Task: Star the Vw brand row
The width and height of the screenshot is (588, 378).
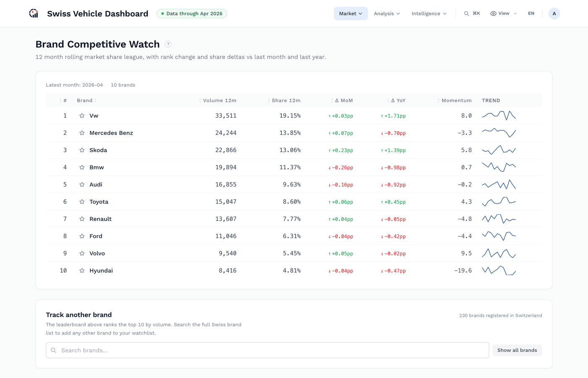Action: pos(82,115)
